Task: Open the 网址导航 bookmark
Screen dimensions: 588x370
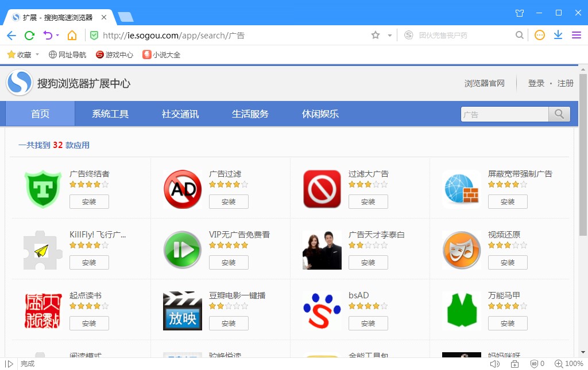Action: pyautogui.click(x=68, y=54)
